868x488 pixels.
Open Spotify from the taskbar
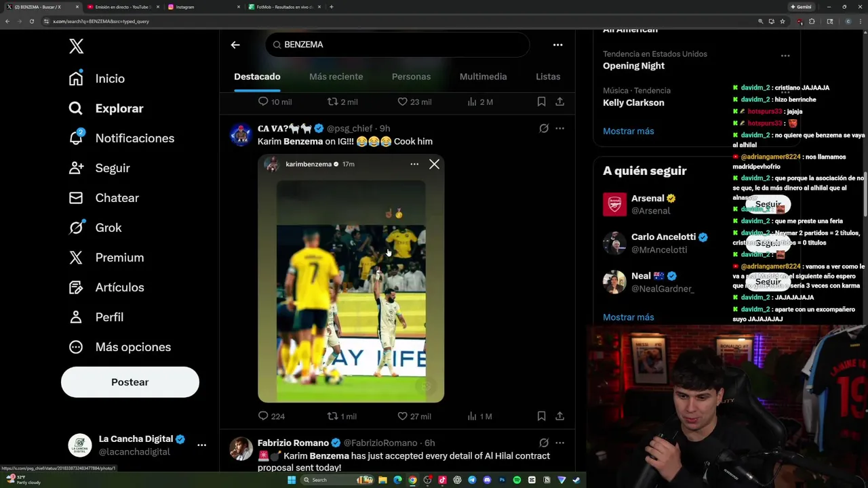tap(517, 480)
